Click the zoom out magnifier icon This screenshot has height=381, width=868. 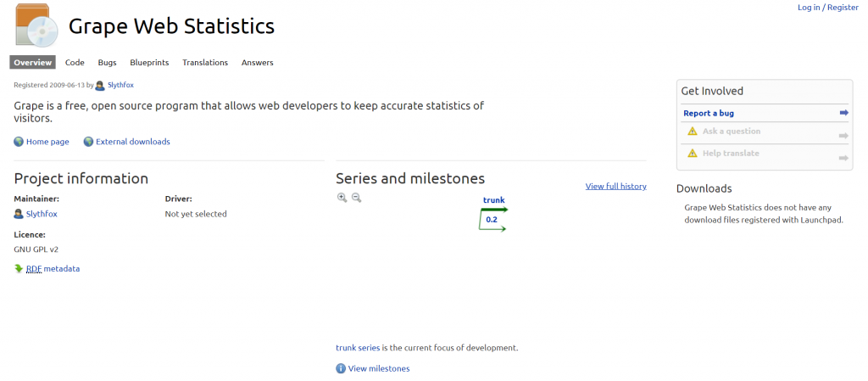pyautogui.click(x=357, y=198)
